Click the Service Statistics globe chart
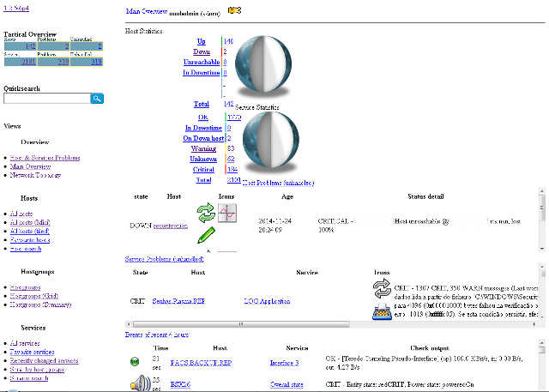Image resolution: width=549 pixels, height=392 pixels. (x=267, y=142)
